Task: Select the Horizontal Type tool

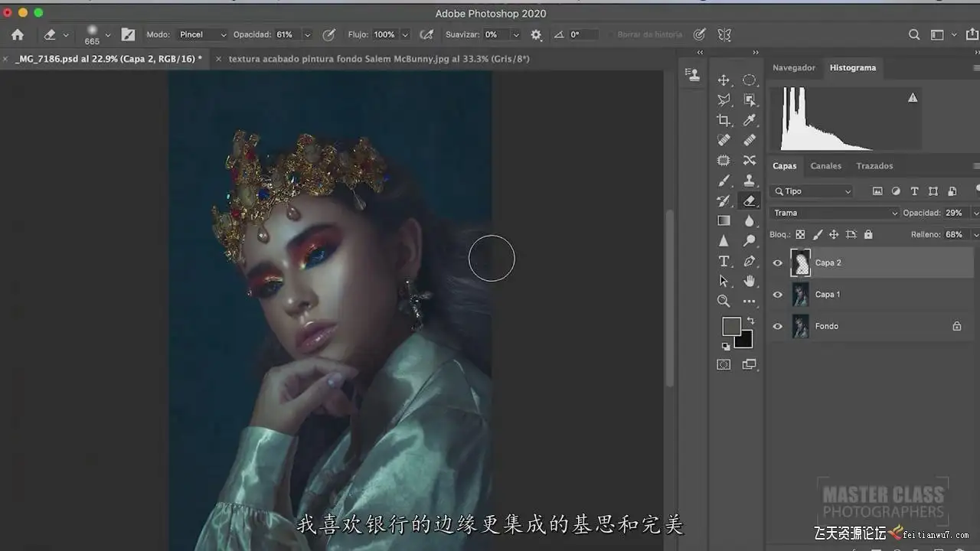Action: (x=724, y=261)
